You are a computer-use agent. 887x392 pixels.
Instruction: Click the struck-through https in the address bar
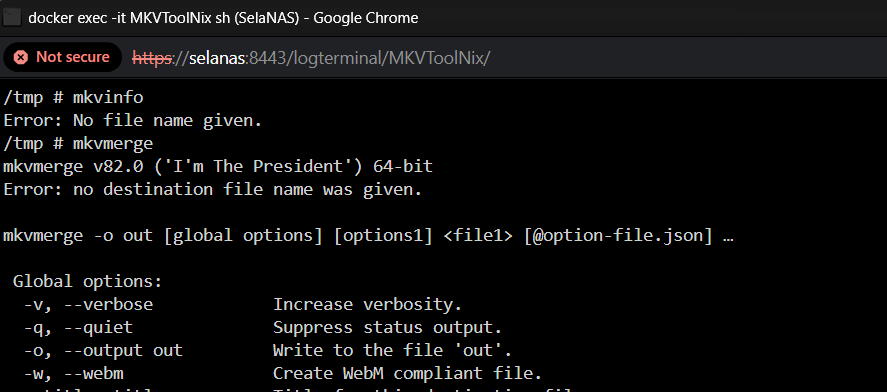click(x=153, y=58)
